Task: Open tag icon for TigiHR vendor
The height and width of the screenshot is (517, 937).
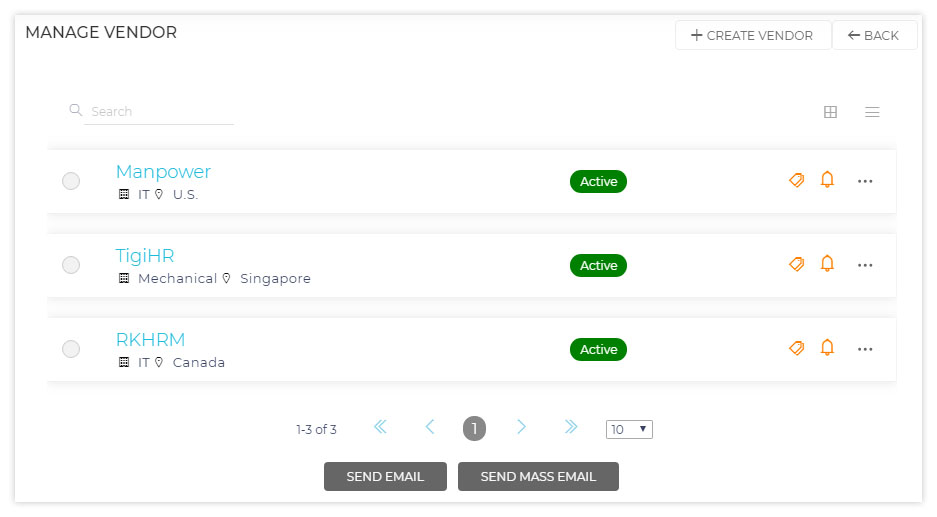Action: (797, 264)
